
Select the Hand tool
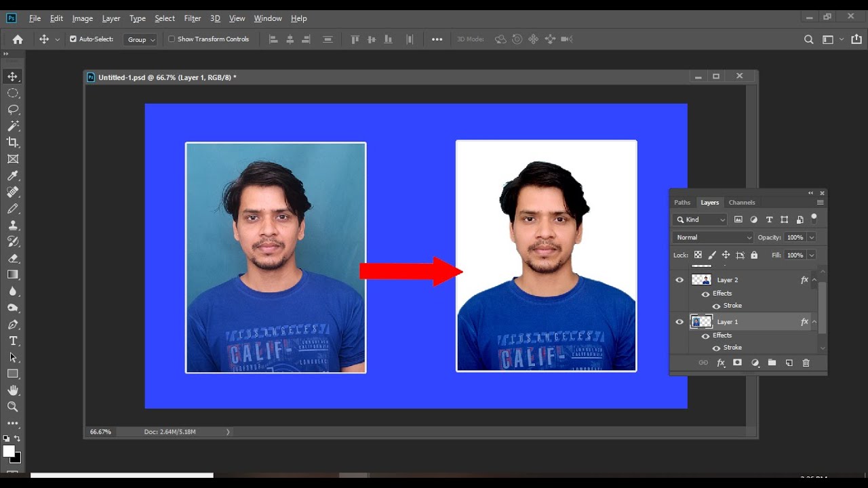point(13,390)
